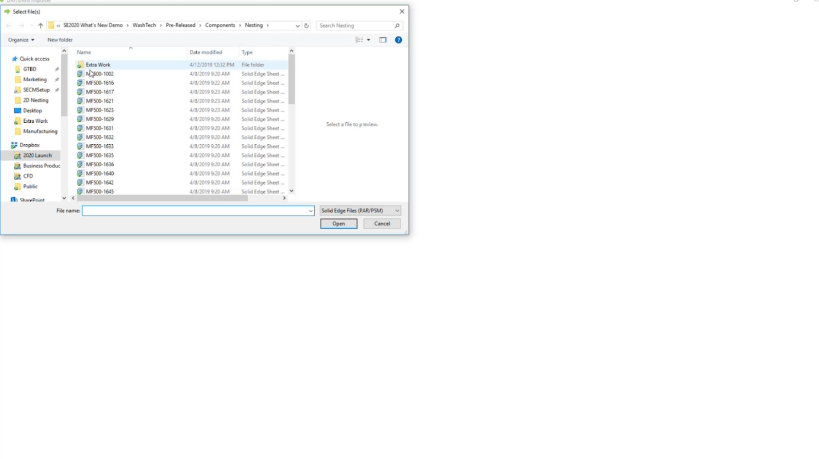819x459 pixels.
Task: Select file MF500-1635
Action: click(100, 156)
